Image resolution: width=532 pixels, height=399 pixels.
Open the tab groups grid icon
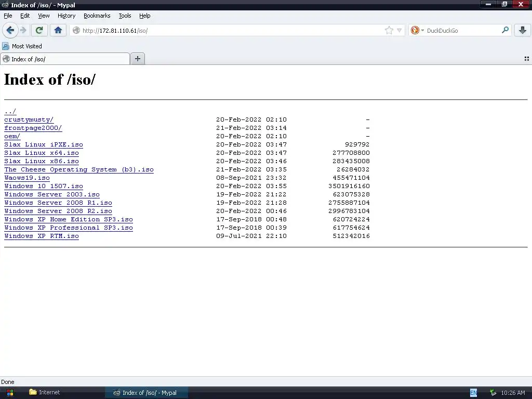[527, 59]
